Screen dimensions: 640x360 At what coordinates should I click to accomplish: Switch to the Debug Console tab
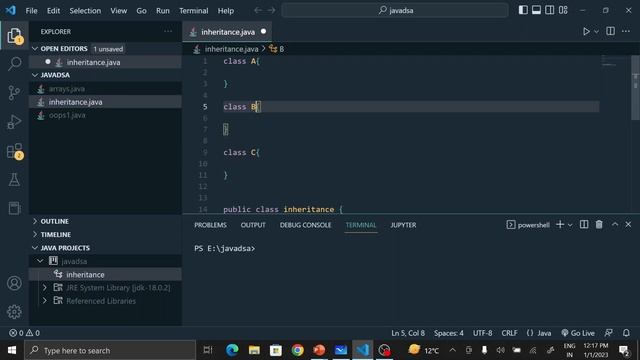(x=305, y=225)
